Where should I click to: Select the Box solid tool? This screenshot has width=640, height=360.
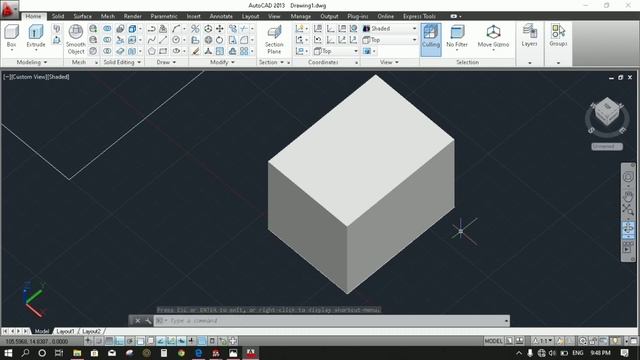(11, 36)
